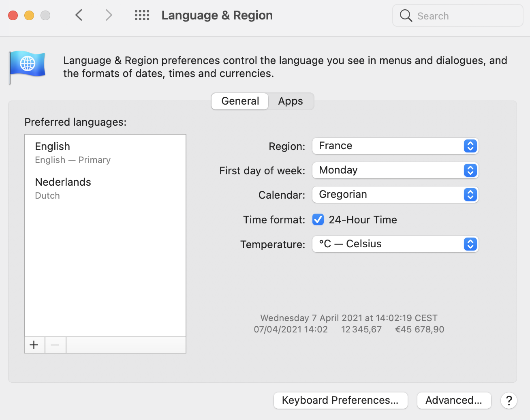Add a preferred language with plus button
The image size is (530, 420).
click(x=34, y=345)
